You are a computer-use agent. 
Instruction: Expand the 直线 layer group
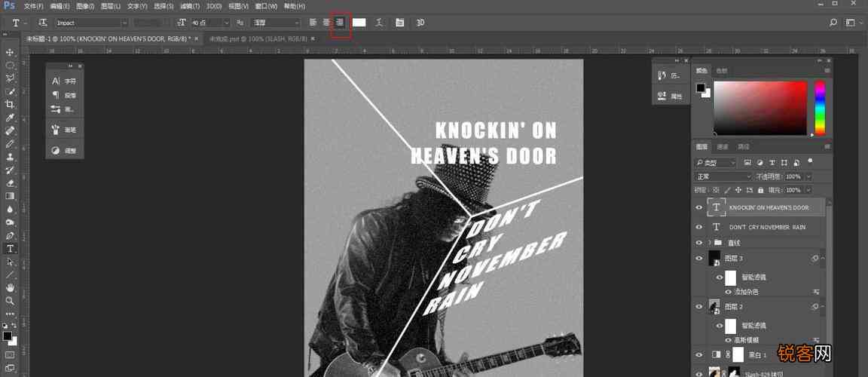tap(709, 243)
